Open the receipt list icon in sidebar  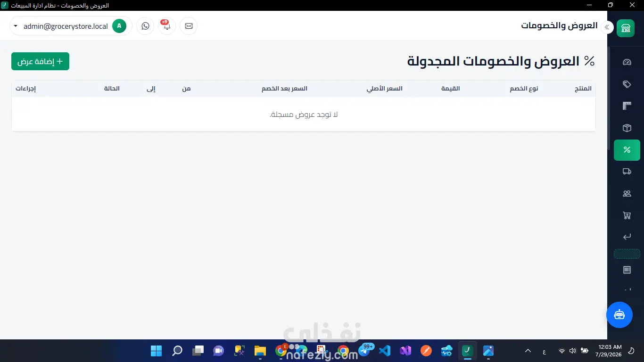tap(627, 270)
